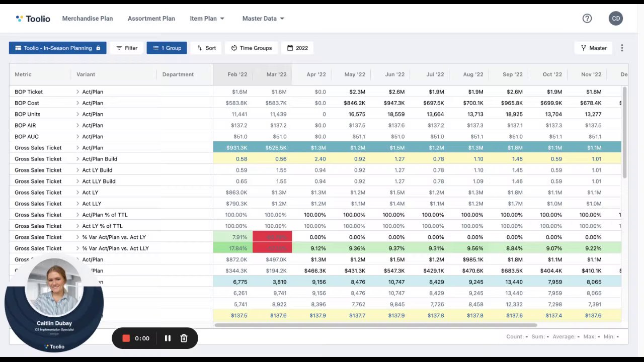This screenshot has height=362, width=644.
Task: Open the 1 Group settings
Action: (x=167, y=48)
